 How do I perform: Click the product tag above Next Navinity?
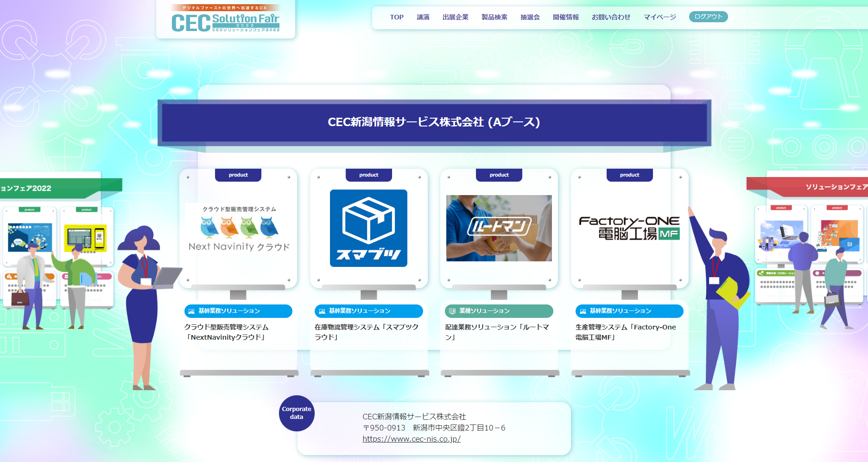[x=238, y=175]
